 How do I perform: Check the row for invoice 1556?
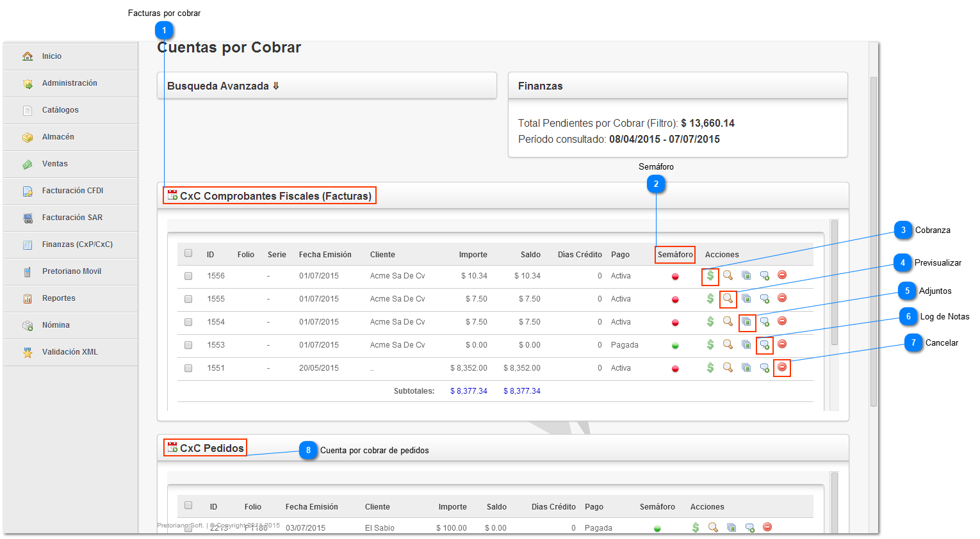(188, 276)
